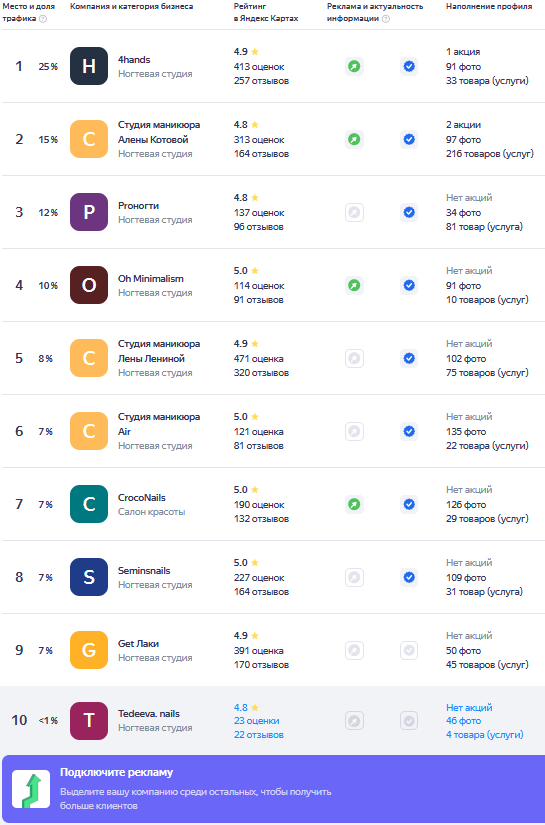545x825 pixels.
Task: Click the grey advertising icon for Студия маникюра Air
Action: 355,431
